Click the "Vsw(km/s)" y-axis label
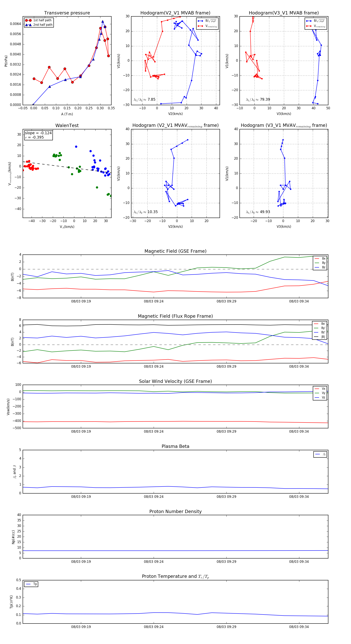351x644 pixels. (8, 407)
